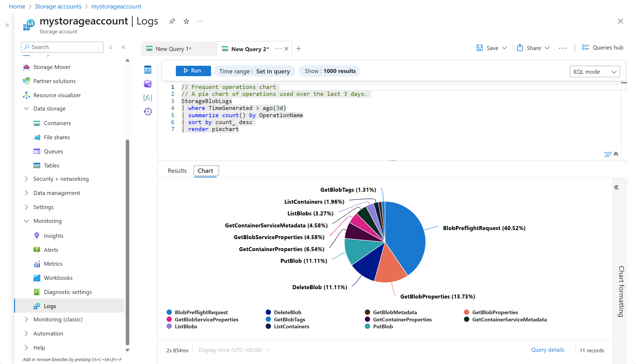Switch to the New Query 1 tab

tap(173, 49)
